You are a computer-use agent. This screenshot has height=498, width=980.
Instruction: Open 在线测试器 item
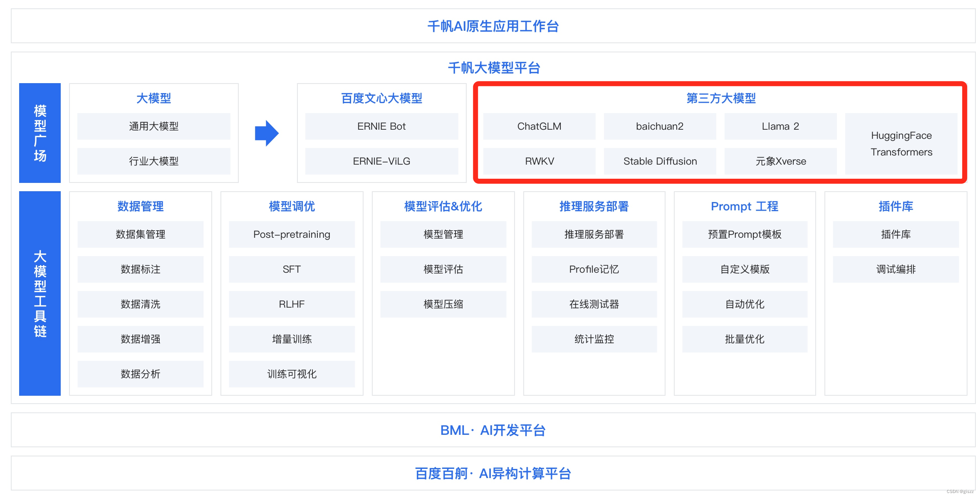(x=594, y=304)
